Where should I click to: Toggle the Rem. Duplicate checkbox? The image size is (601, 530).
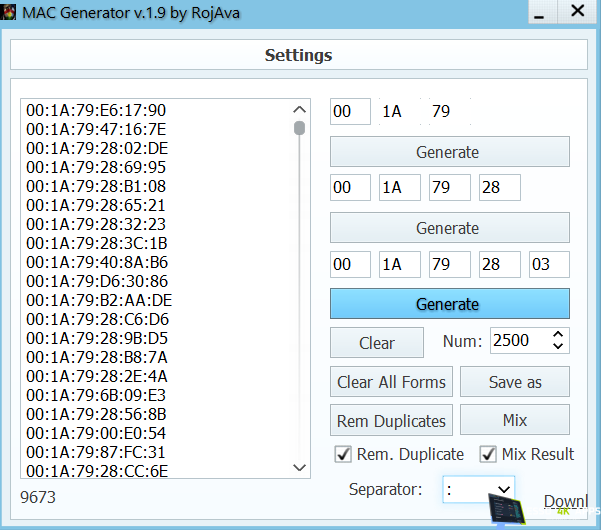[342, 454]
